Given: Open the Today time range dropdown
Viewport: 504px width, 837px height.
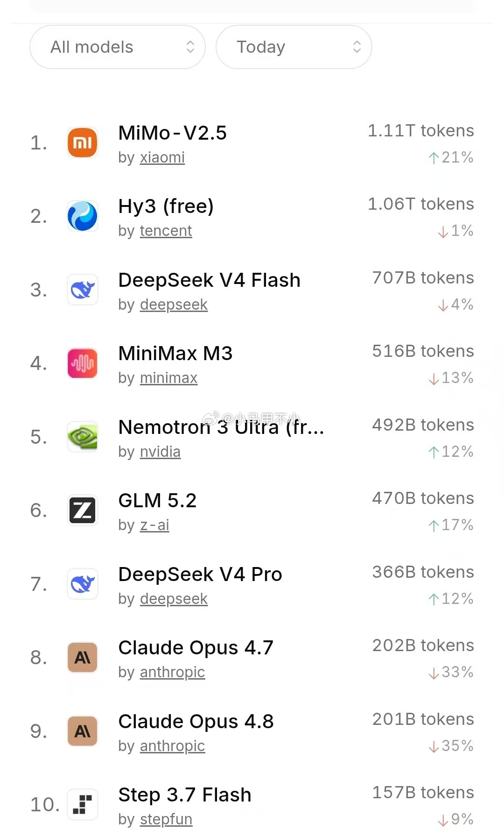Looking at the screenshot, I should click(294, 47).
